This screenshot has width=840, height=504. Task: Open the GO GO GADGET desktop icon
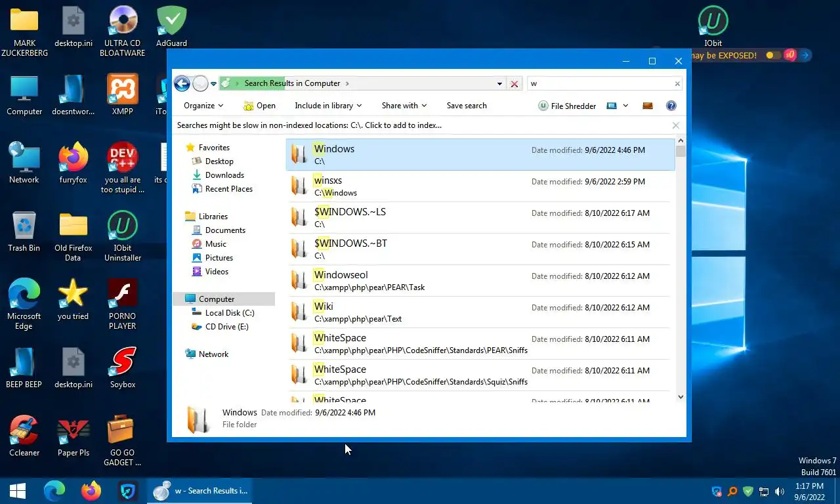point(123,440)
